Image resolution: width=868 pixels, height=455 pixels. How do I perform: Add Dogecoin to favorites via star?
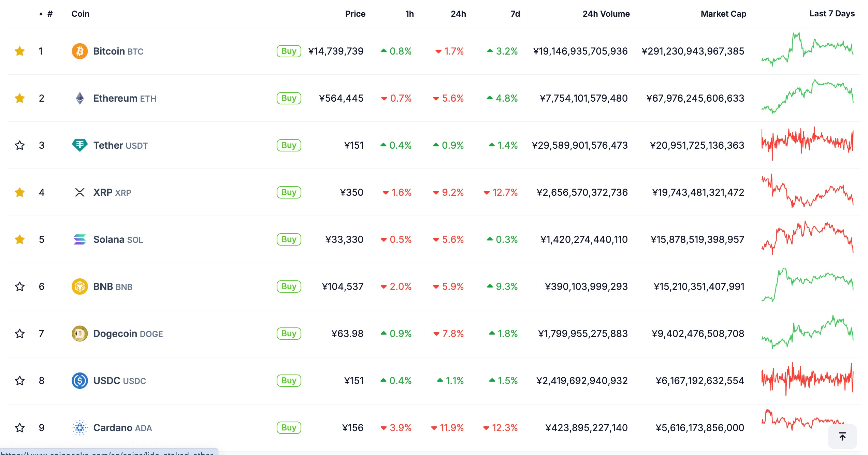(20, 334)
